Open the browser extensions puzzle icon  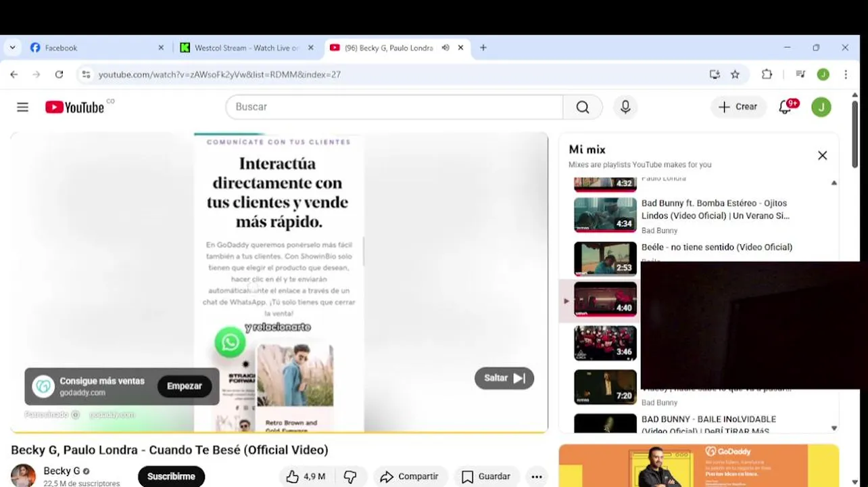coord(767,74)
